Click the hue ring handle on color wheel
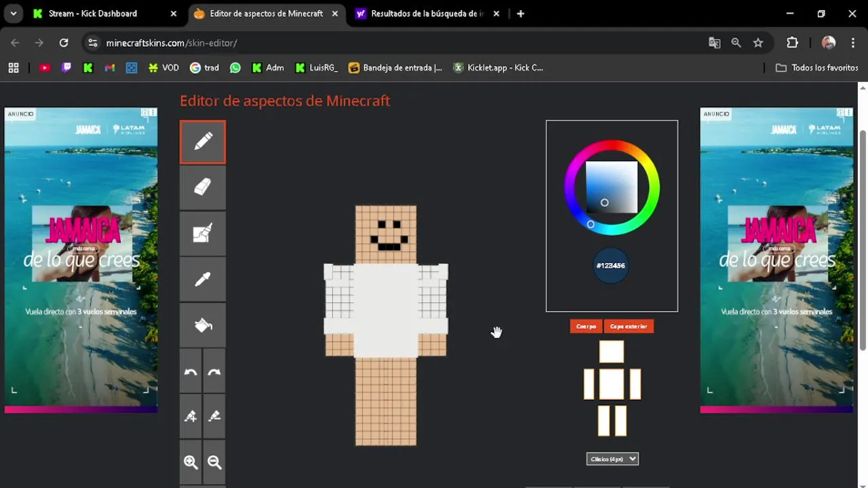868x488 pixels. click(x=591, y=224)
